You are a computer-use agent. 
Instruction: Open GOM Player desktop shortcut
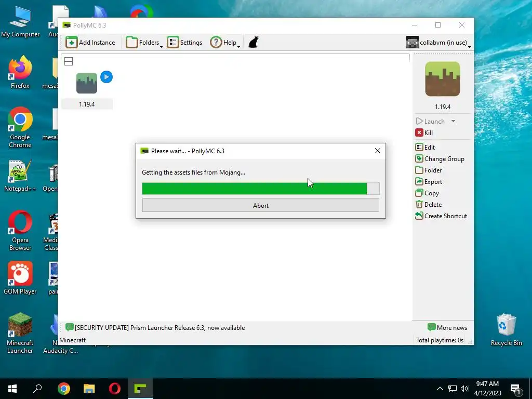click(20, 278)
